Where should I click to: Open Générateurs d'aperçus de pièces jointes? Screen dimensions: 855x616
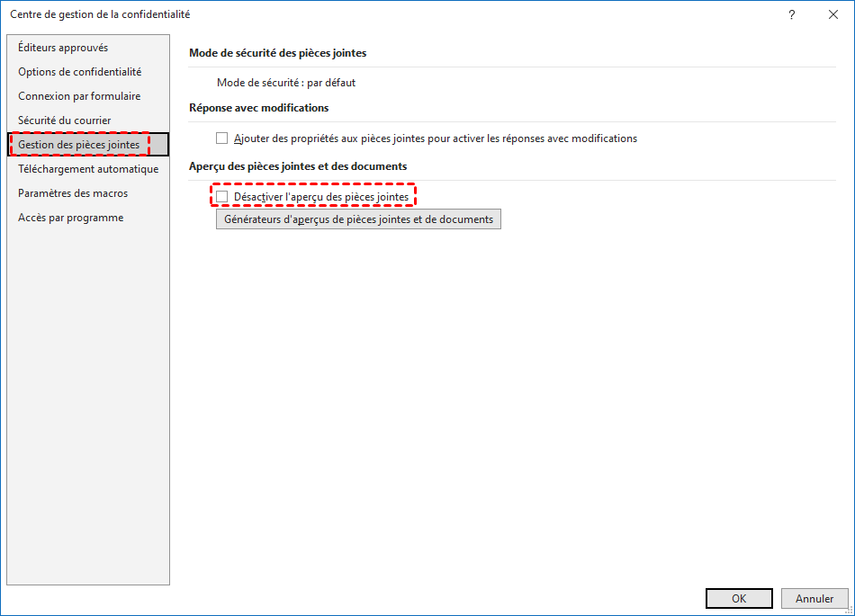358,219
